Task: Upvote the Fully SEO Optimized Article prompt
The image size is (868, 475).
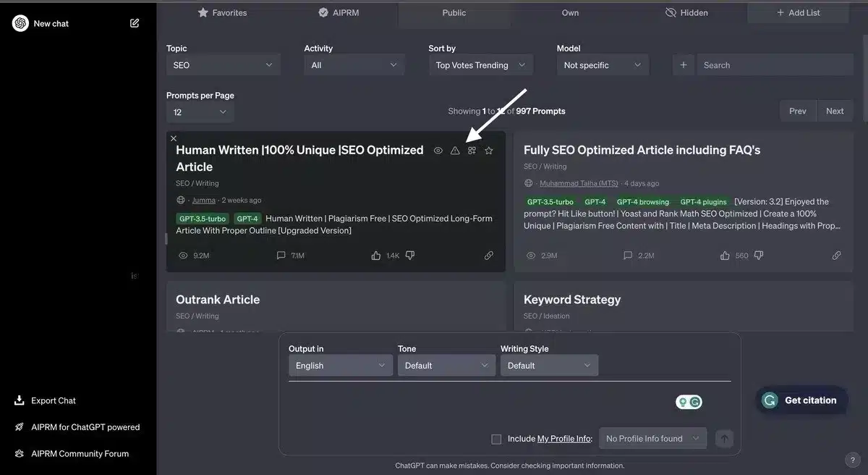Action: click(725, 256)
